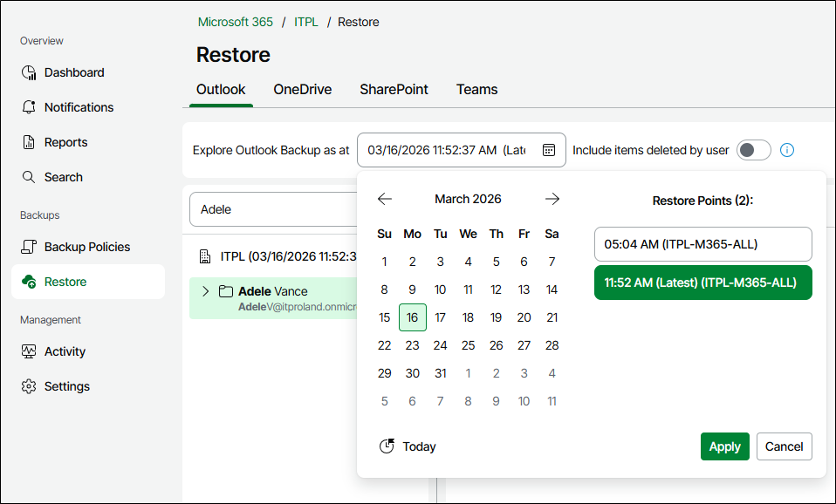Open Settings gear icon in sidebar
The height and width of the screenshot is (504, 836).
29,386
